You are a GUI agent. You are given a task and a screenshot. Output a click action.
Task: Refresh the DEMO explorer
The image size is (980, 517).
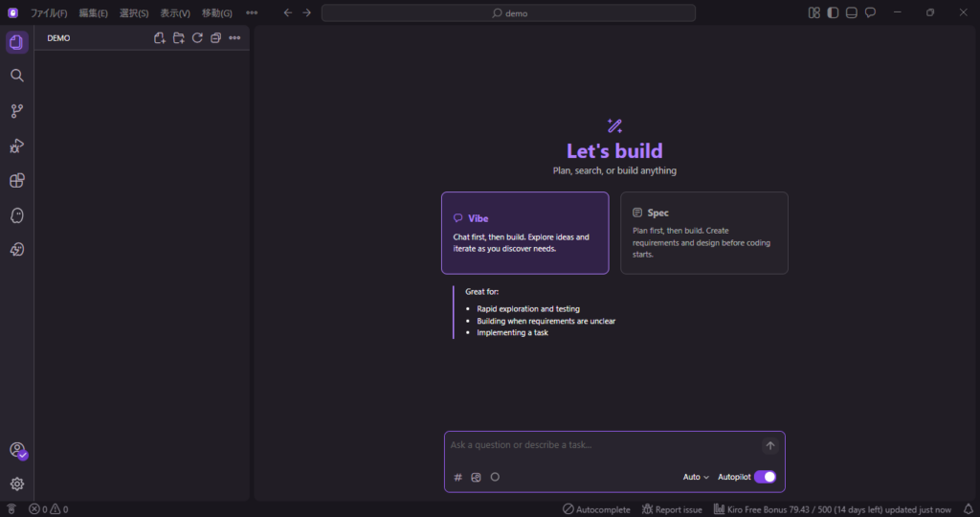click(197, 38)
